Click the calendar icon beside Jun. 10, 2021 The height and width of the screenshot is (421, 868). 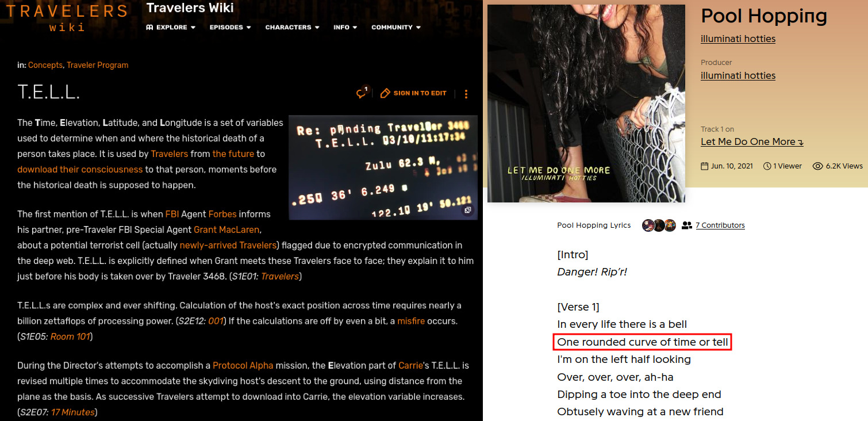point(705,166)
